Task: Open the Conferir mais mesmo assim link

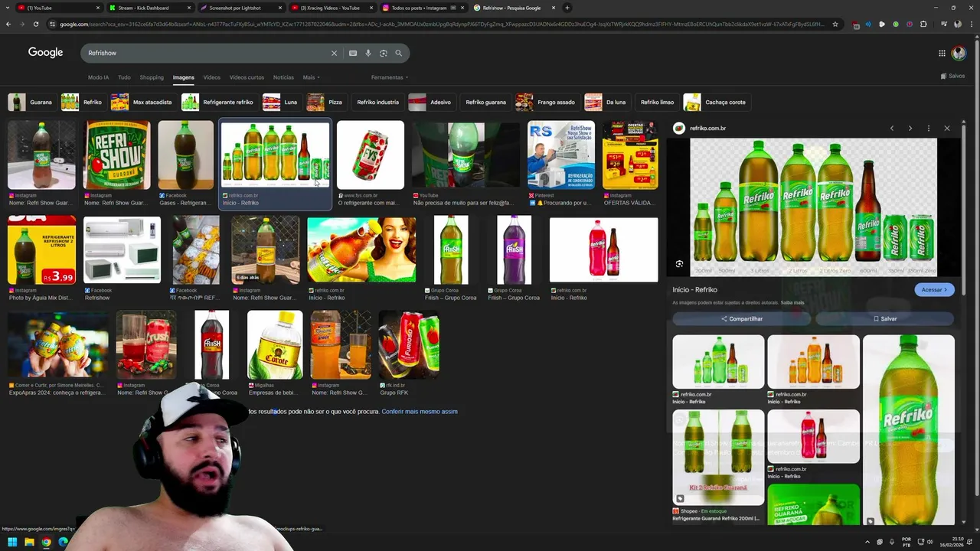Action: coord(420,412)
